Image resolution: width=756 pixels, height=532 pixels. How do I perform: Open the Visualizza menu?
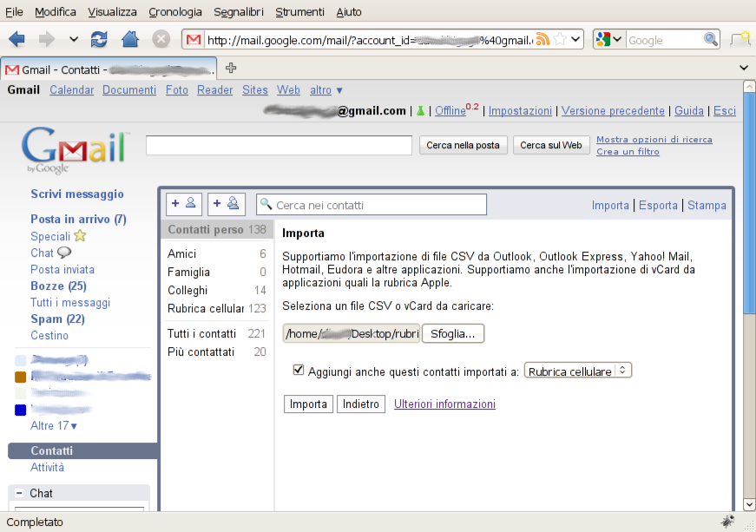112,12
